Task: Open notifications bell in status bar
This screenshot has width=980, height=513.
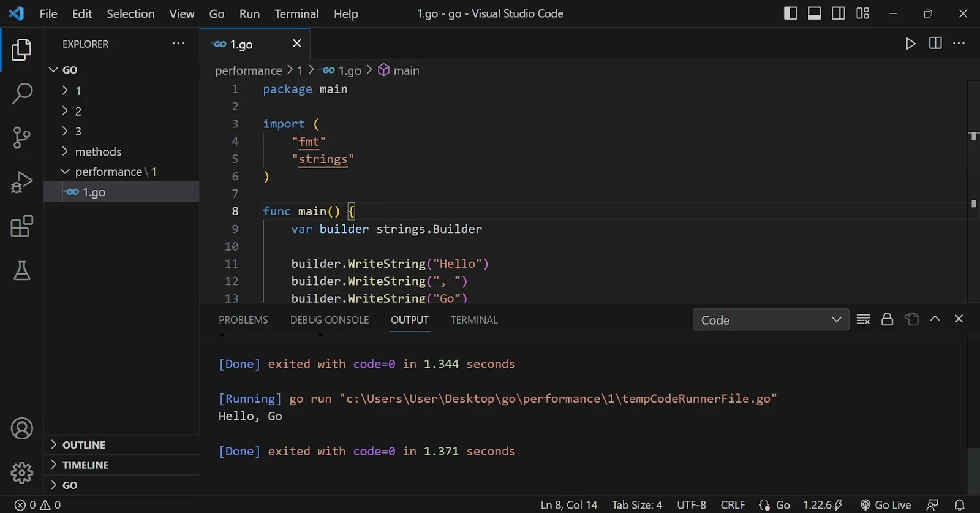Action: [960, 505]
